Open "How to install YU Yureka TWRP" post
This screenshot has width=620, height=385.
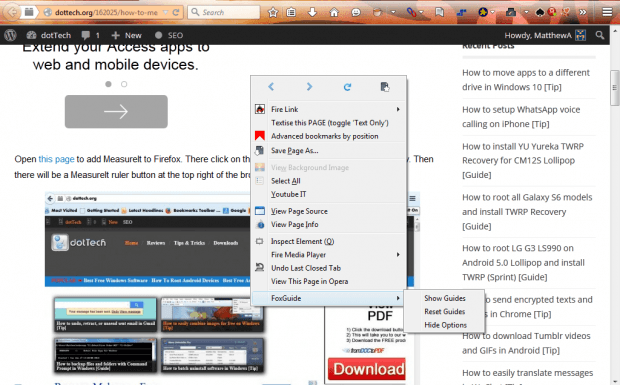point(523,160)
